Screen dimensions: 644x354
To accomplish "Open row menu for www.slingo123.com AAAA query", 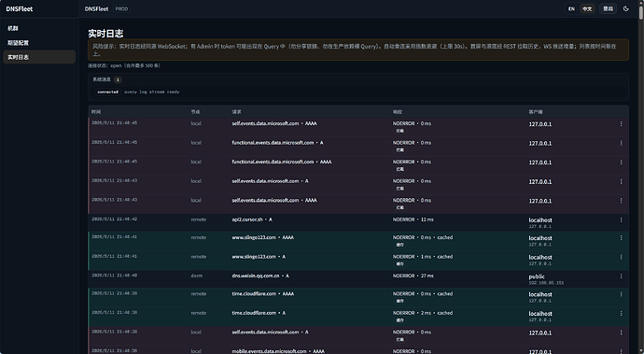I will pyautogui.click(x=621, y=237).
